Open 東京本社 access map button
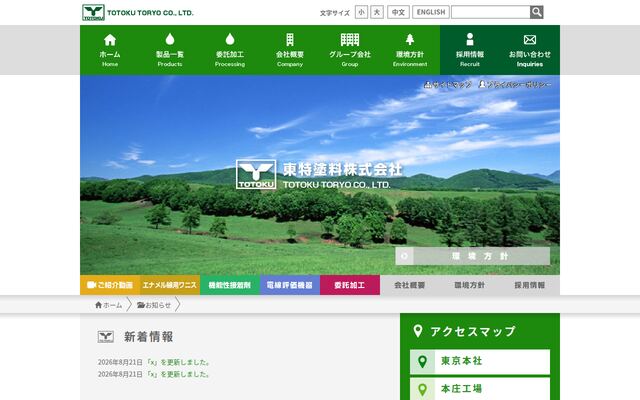 click(x=480, y=362)
